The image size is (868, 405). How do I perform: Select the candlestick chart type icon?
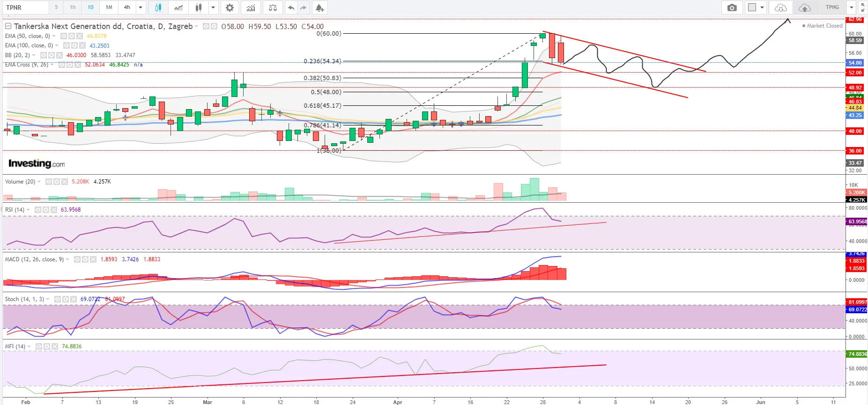pyautogui.click(x=158, y=7)
